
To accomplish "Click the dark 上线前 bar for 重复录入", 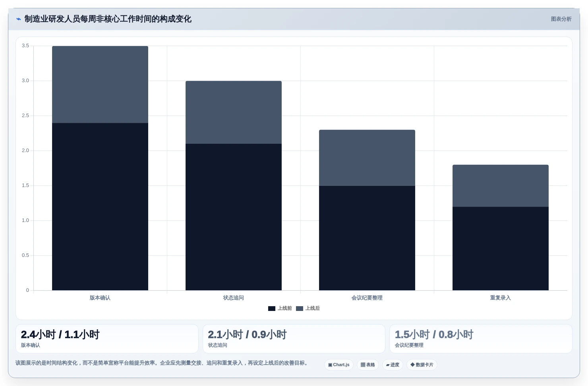I will click(501, 249).
